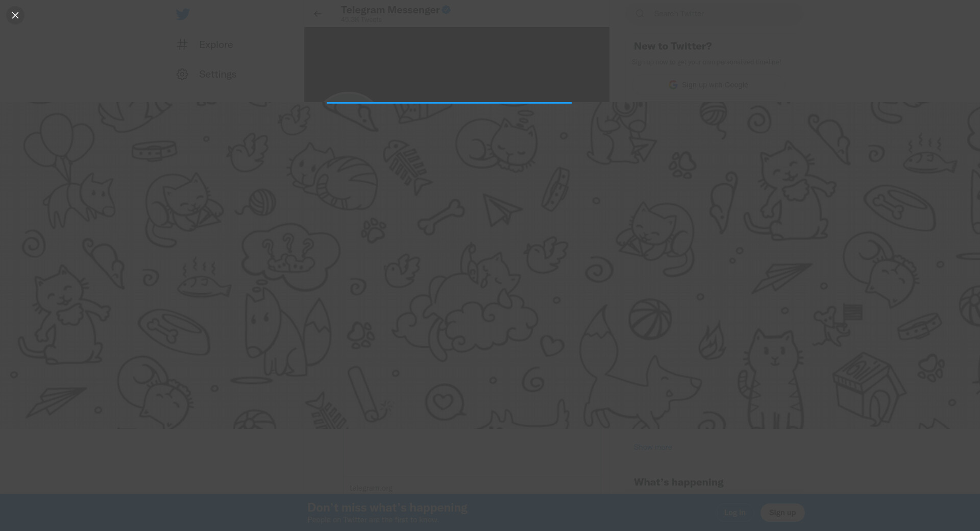Click the enlarged Telegram doodle banner image
The width and height of the screenshot is (980, 531).
click(490, 265)
